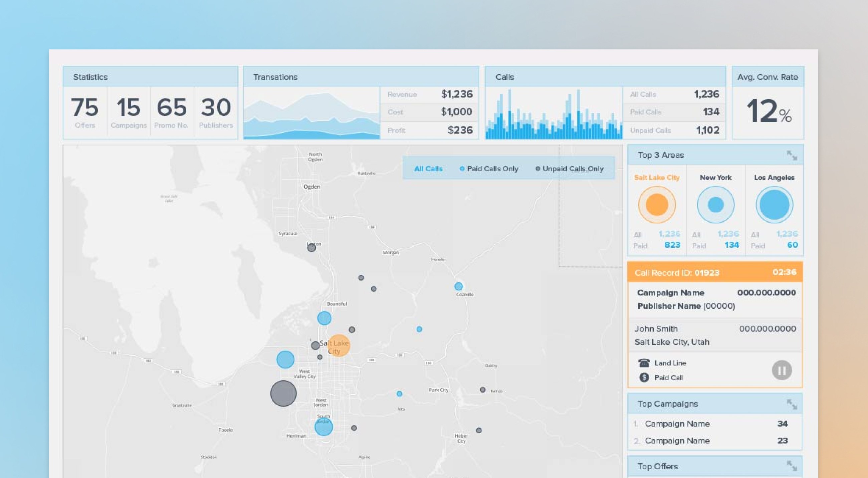Viewport: 868px width, 478px height.
Task: Click the blue marker near West Valley City
Action: tap(285, 360)
